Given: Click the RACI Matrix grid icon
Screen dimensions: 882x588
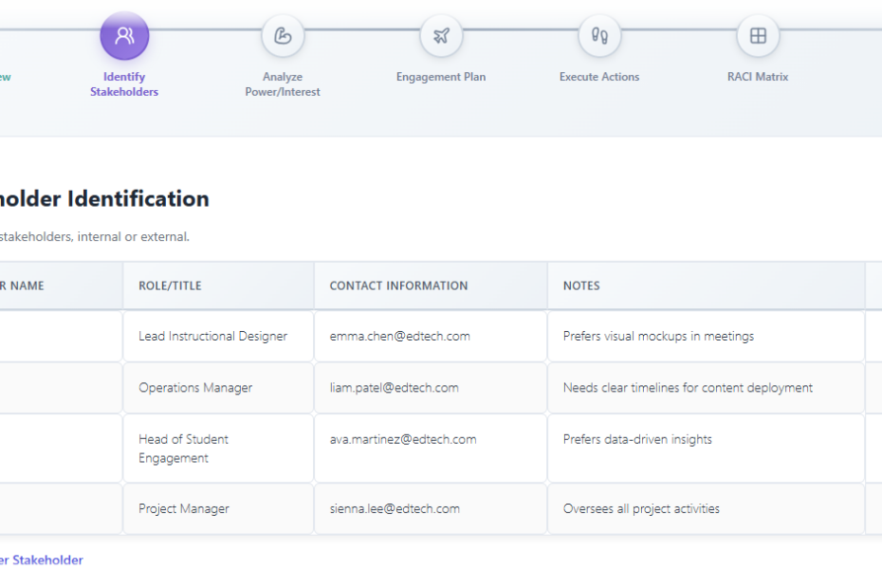Looking at the screenshot, I should point(758,36).
